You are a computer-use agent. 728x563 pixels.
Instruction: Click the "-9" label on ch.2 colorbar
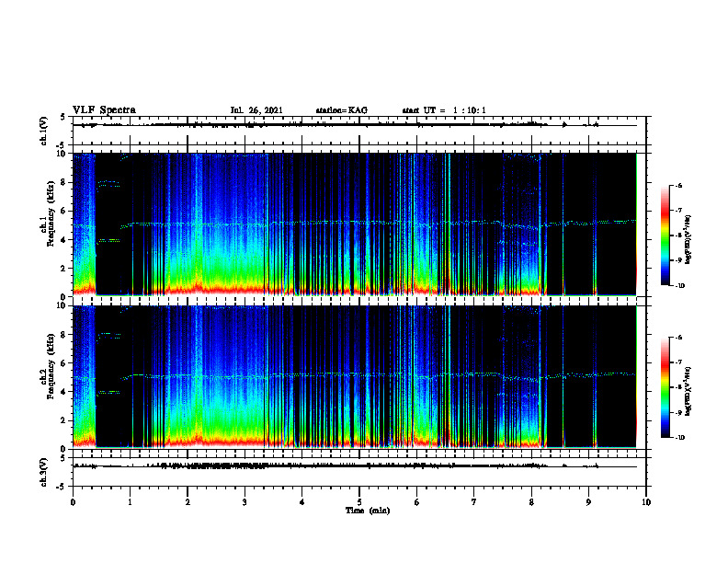tap(678, 412)
